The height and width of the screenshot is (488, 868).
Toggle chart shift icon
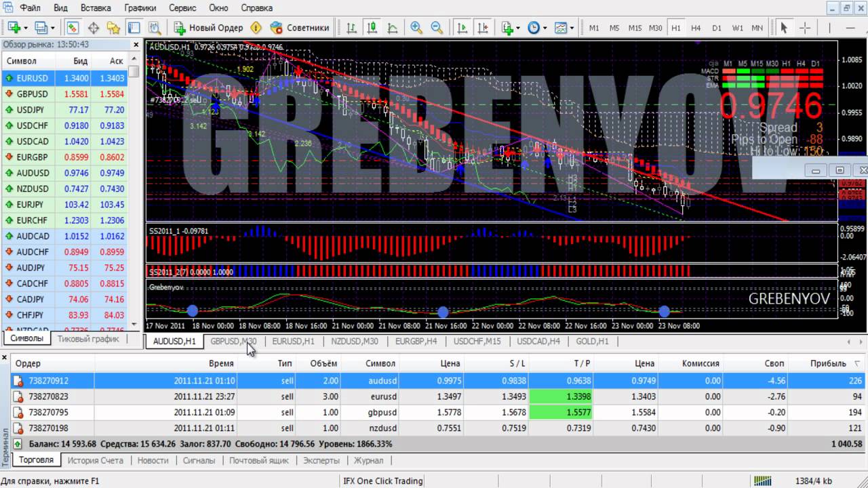coord(482,28)
